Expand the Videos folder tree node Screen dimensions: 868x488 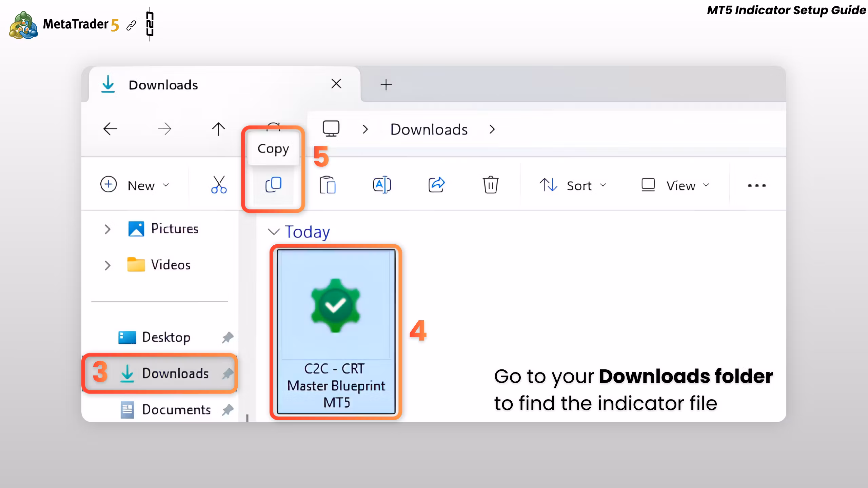[107, 265]
